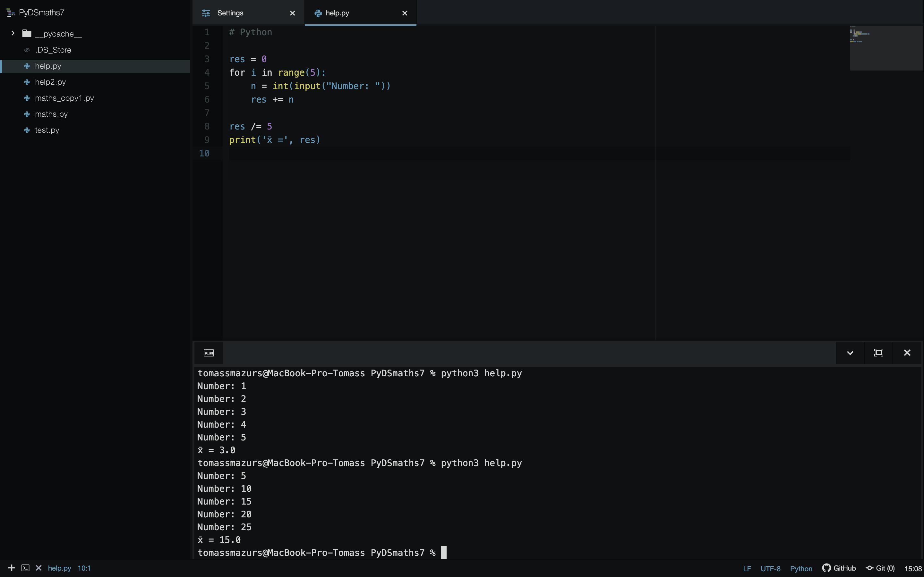This screenshot has height=577, width=924.
Task: Hide terminal panel with down chevron
Action: tap(850, 353)
